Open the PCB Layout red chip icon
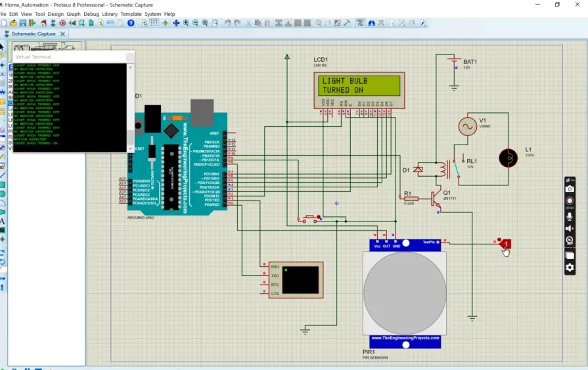Image resolution: width=588 pixels, height=370 pixels. pyautogui.click(x=62, y=23)
